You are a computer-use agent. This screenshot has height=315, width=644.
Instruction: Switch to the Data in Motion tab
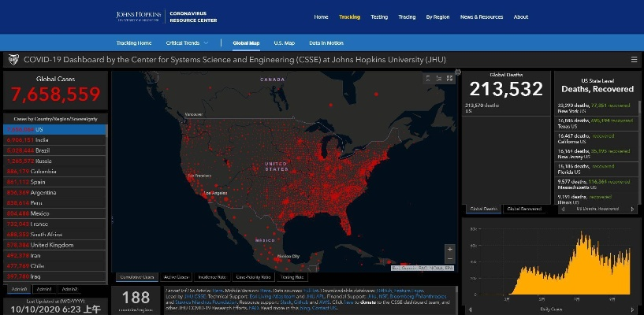tap(326, 43)
